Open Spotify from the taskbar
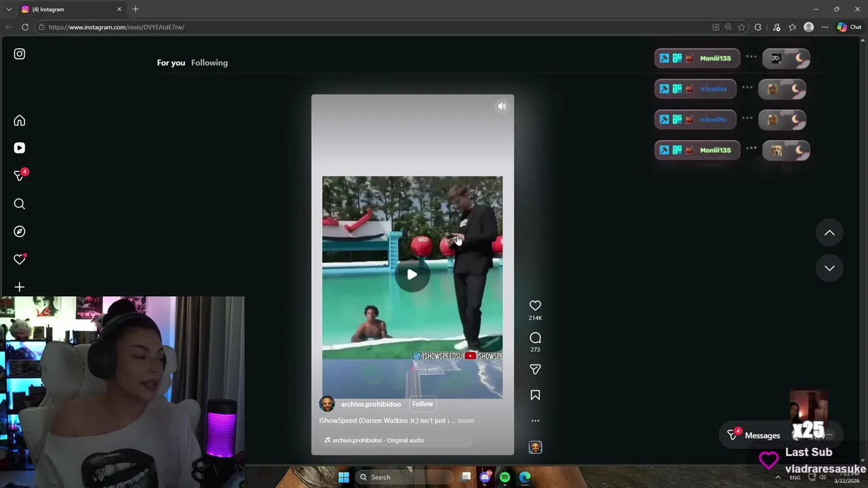Image resolution: width=868 pixels, height=488 pixels. pos(505,477)
